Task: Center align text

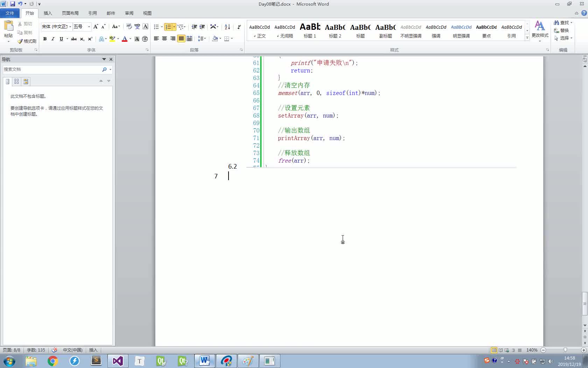Action: pyautogui.click(x=164, y=39)
